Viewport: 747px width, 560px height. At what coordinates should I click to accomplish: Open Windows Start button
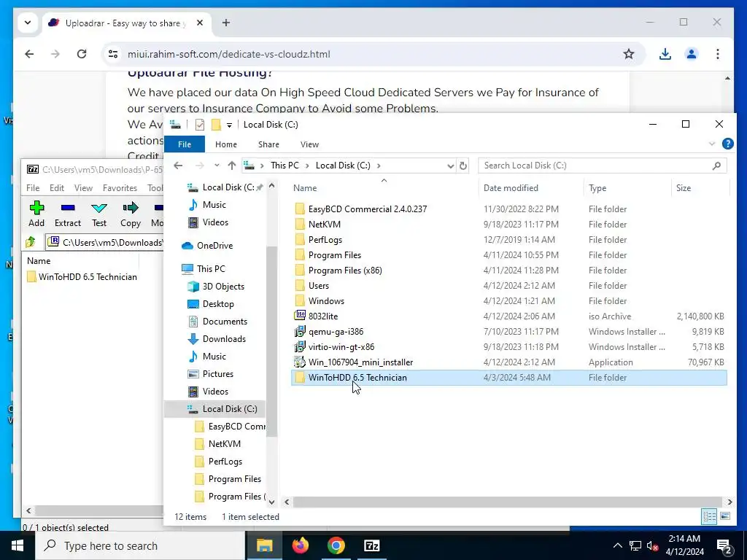click(x=18, y=545)
